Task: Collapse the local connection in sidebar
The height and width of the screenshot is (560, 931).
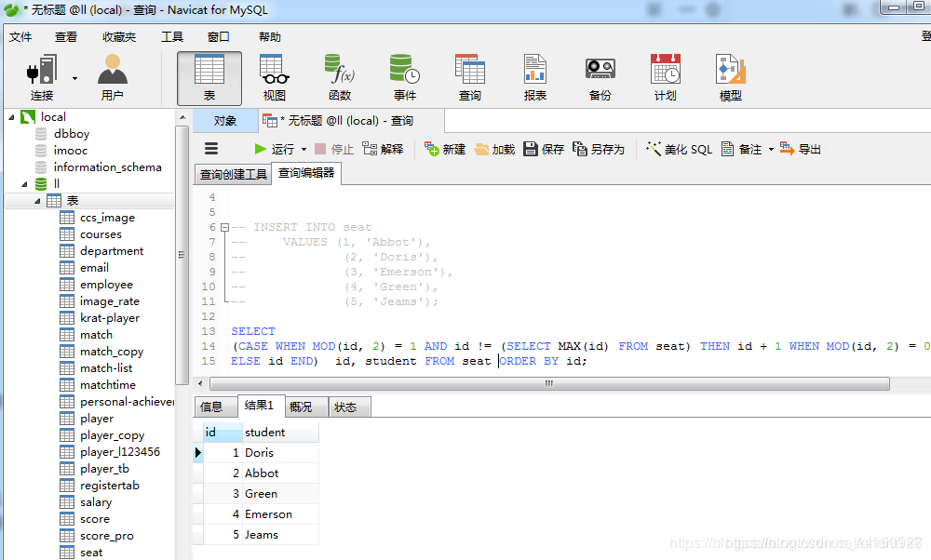Action: [x=13, y=116]
